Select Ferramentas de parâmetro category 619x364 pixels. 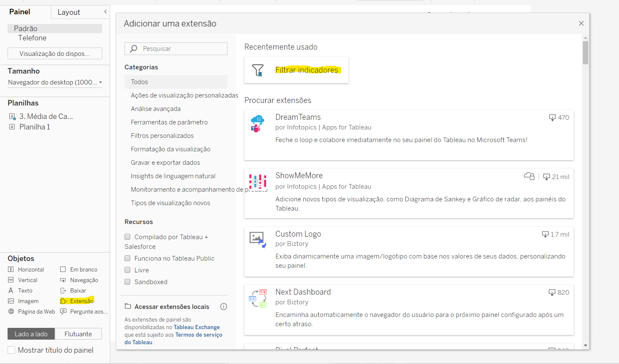[169, 122]
